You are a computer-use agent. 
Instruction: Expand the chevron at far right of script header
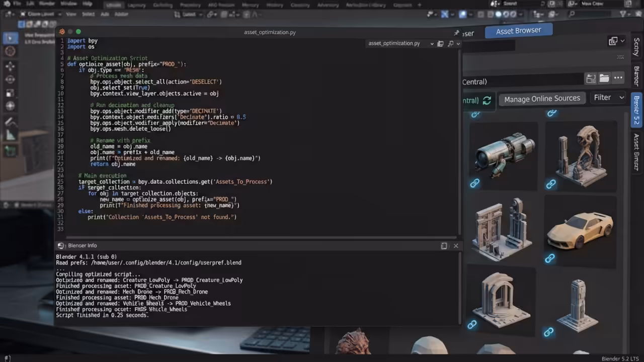tap(458, 44)
